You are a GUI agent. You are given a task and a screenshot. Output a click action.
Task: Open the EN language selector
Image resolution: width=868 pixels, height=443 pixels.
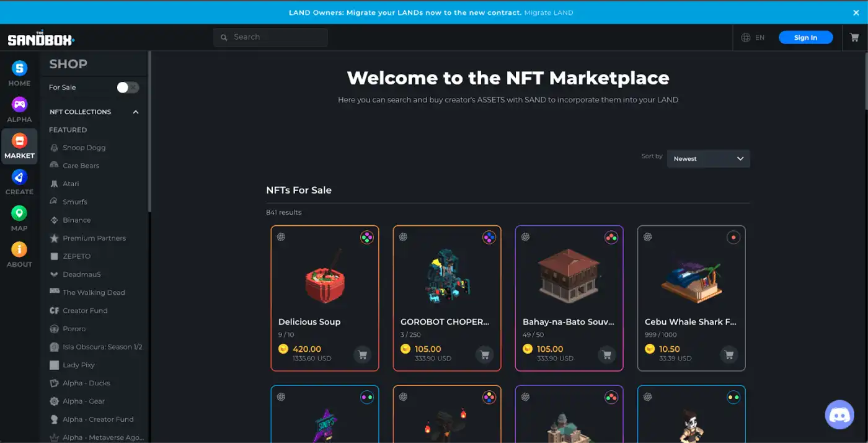click(759, 38)
